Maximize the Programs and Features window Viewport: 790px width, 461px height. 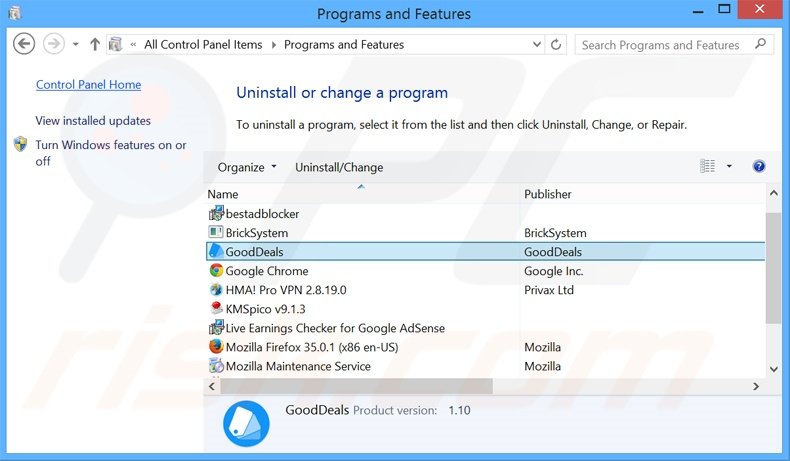724,9
